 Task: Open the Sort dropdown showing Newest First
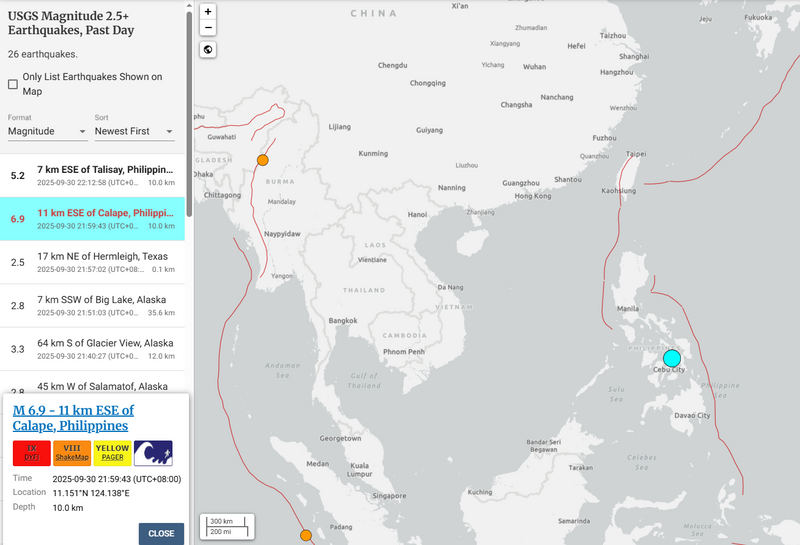(x=134, y=131)
